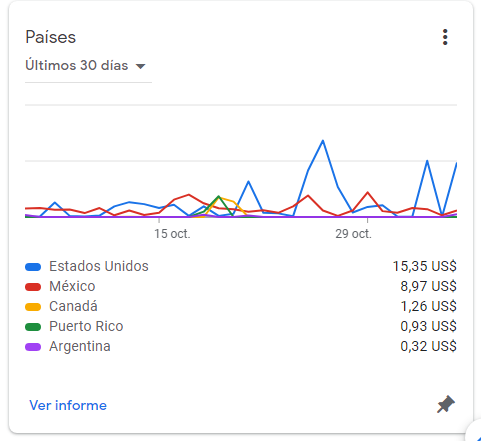
Task: Click the 15 oct. axis date marker
Action: 172,234
